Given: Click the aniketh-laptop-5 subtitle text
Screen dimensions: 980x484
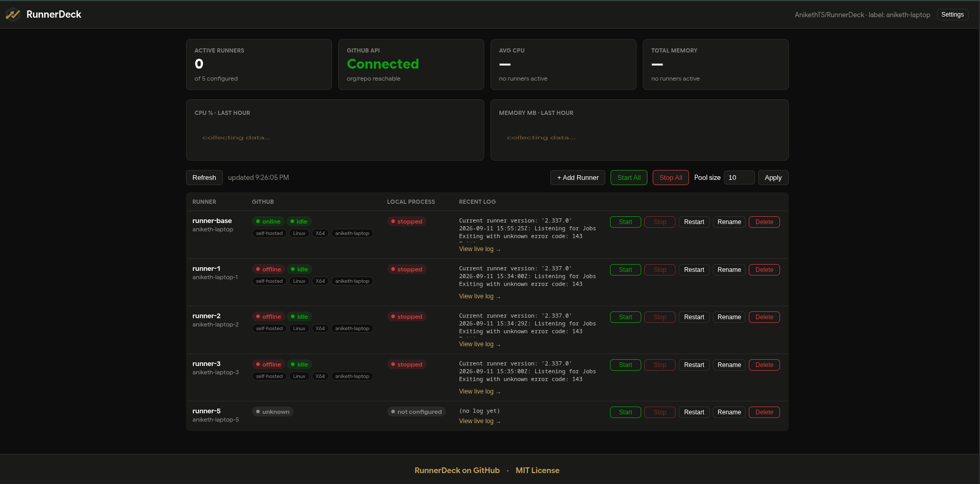Looking at the screenshot, I should click(216, 420).
